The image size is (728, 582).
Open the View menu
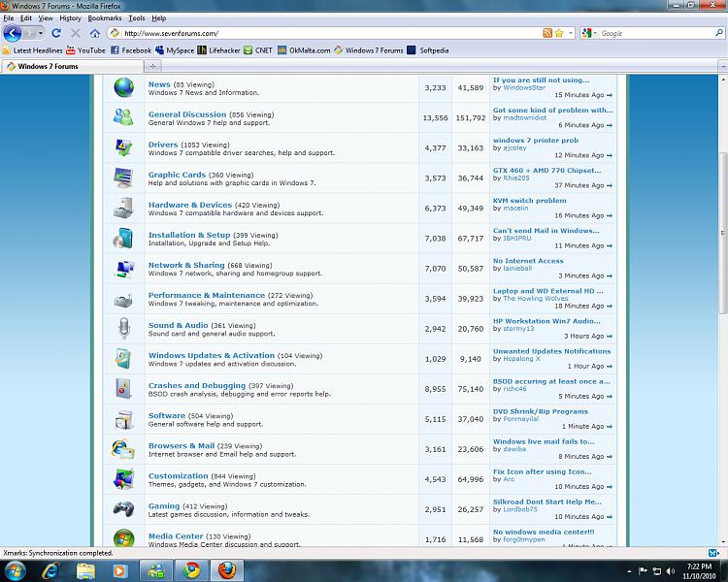(x=46, y=18)
